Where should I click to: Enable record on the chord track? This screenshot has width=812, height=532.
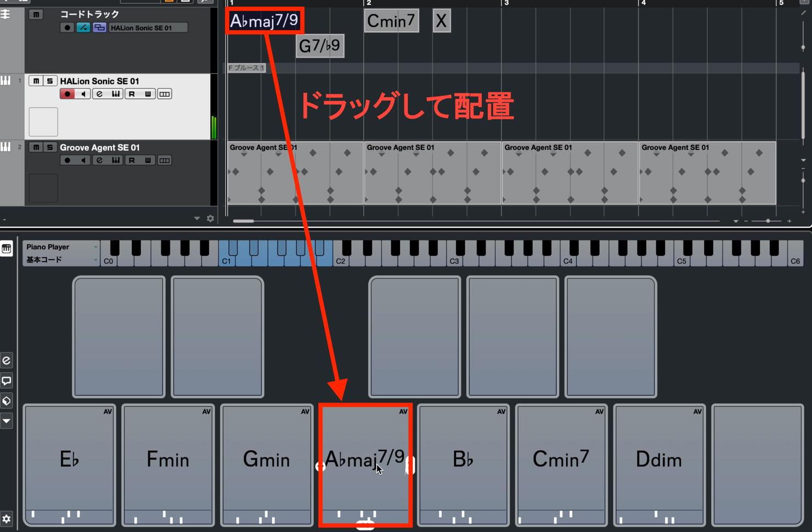67,27
